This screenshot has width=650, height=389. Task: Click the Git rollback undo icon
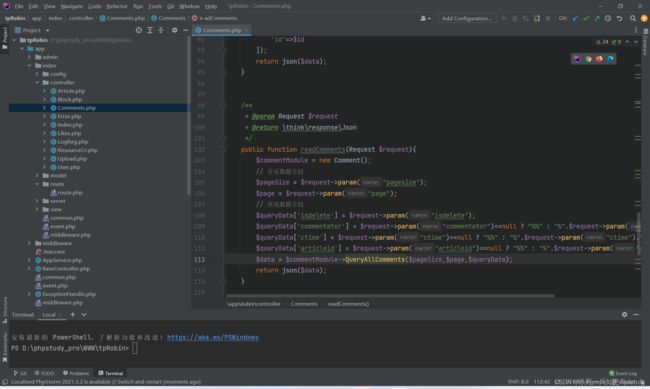[x=619, y=18]
